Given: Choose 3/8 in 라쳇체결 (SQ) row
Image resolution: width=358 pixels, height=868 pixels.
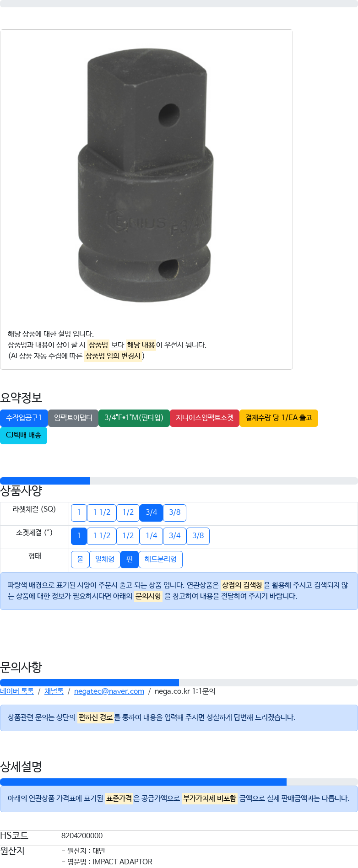Looking at the screenshot, I should click(174, 512).
